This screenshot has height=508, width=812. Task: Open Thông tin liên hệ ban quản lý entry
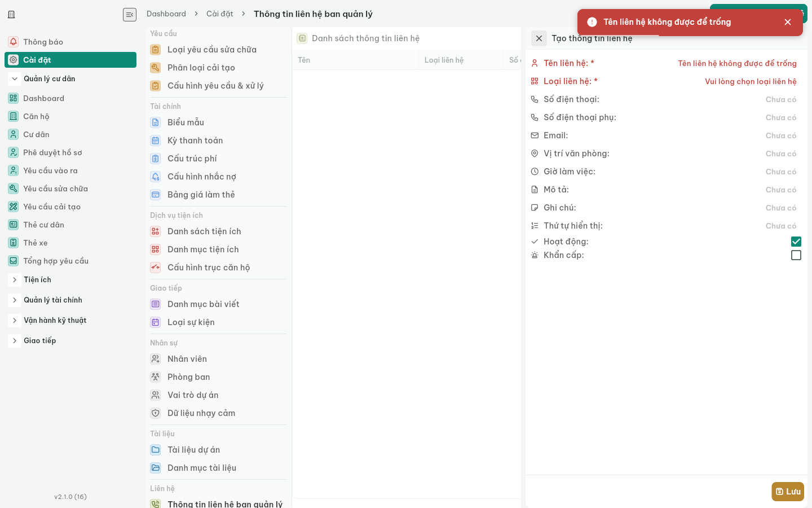pos(218,503)
